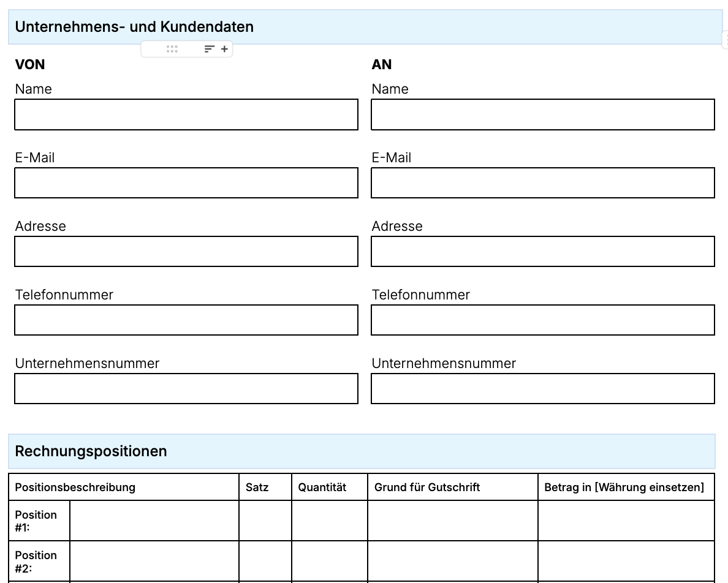Click the E-Mail label under AN
This screenshot has height=583, width=728.
pos(392,158)
